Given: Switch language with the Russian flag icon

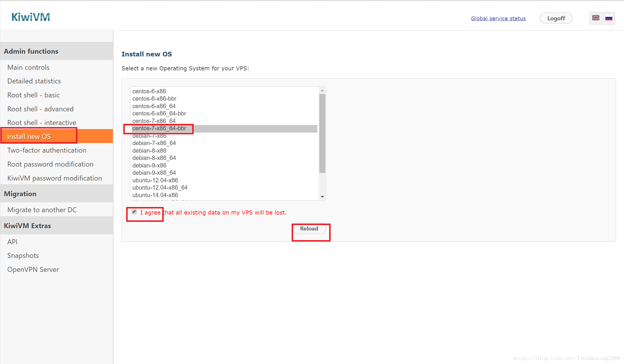Looking at the screenshot, I should click(609, 18).
